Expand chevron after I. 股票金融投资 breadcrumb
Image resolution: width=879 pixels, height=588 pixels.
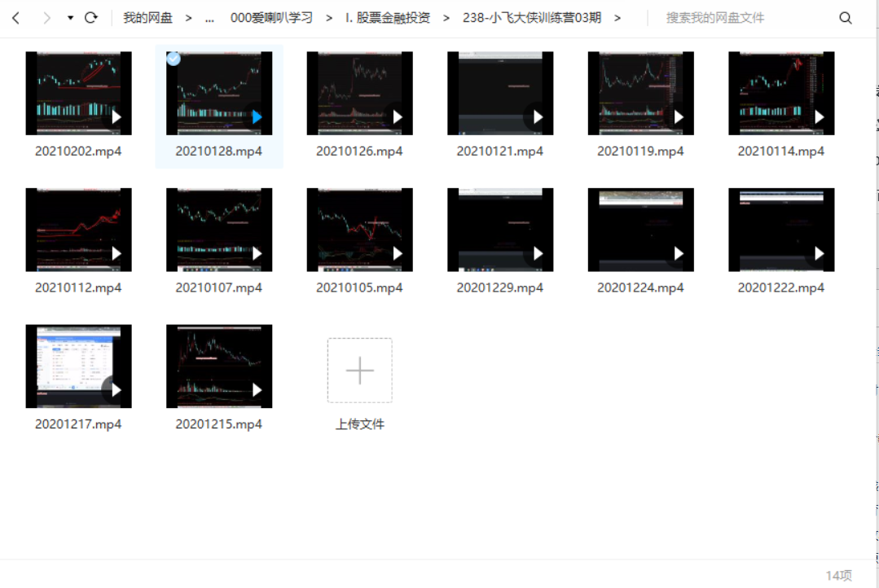(446, 18)
